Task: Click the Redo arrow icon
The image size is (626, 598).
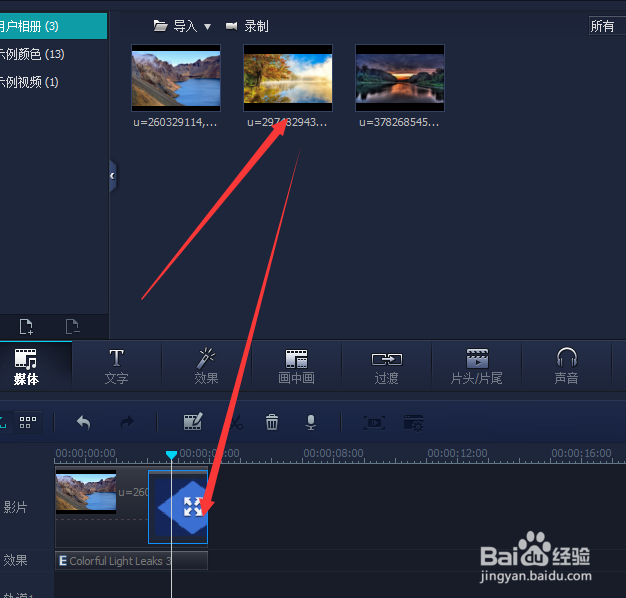Action: pos(127,422)
